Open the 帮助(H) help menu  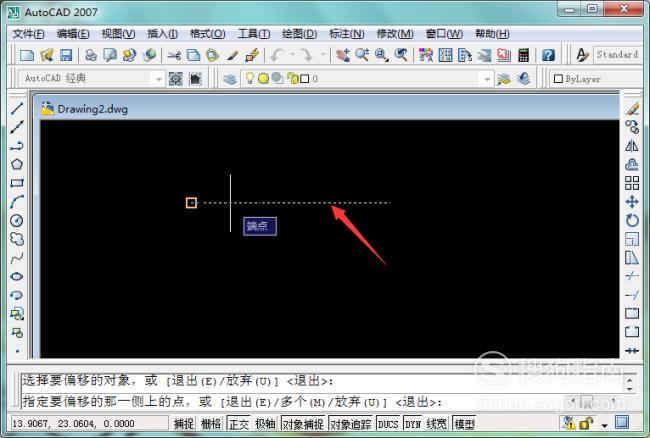coord(492,34)
